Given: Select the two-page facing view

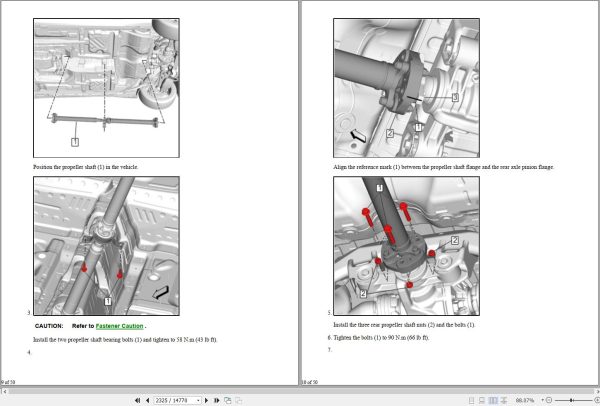Looking at the screenshot, I should tap(493, 400).
